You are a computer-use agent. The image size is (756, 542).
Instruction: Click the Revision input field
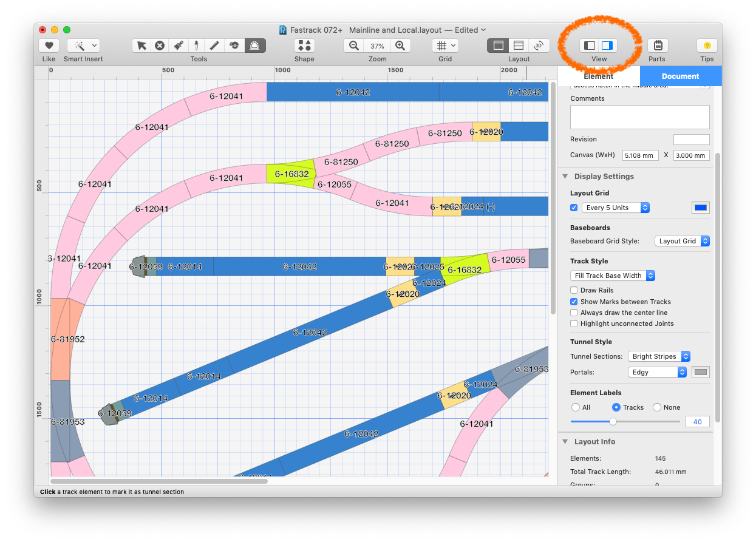[x=692, y=140]
